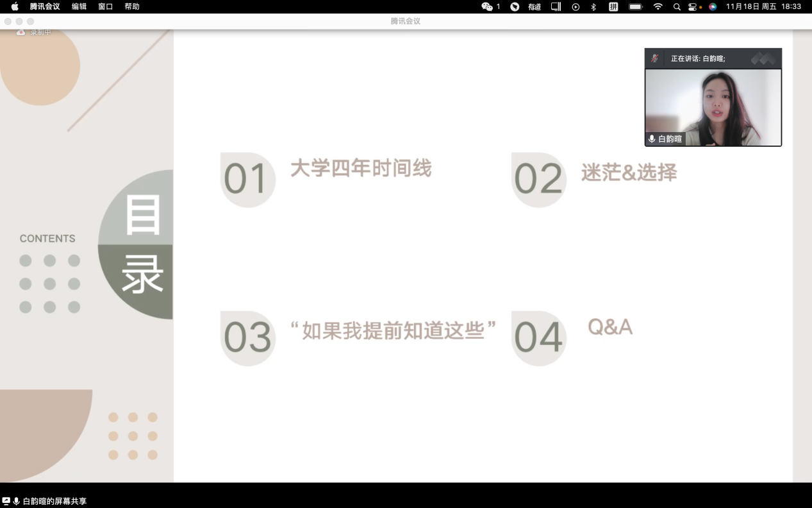This screenshot has height=508, width=812.
Task: Click the Pinyin input method icon
Action: click(x=613, y=6)
